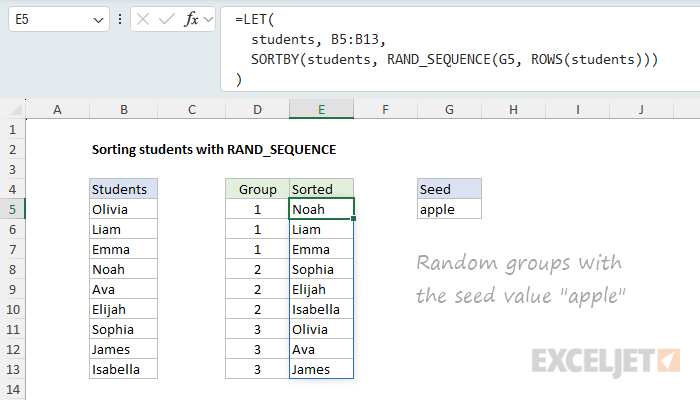Click the Select All corner triangle
The width and height of the screenshot is (700, 400).
16,109
